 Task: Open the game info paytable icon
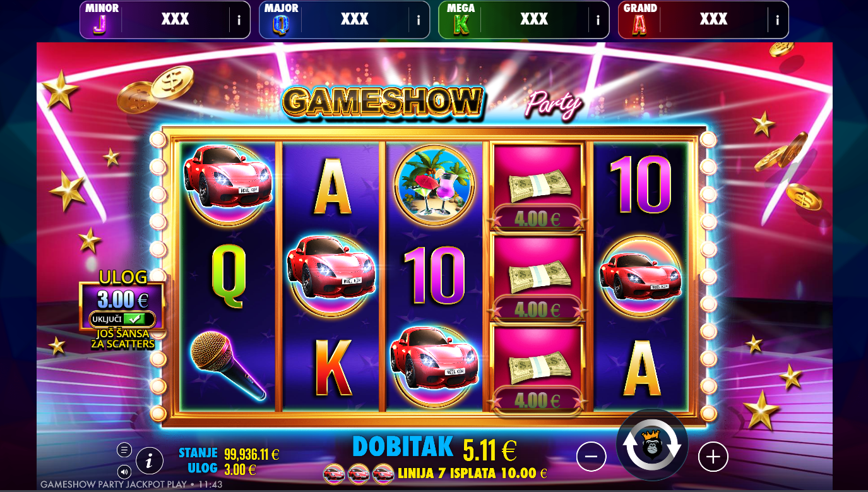(149, 460)
